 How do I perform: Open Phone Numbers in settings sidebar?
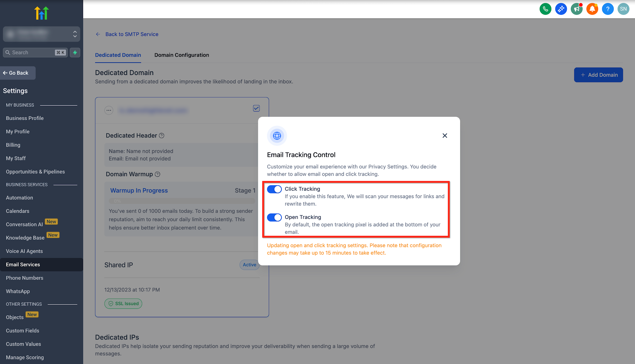click(24, 278)
